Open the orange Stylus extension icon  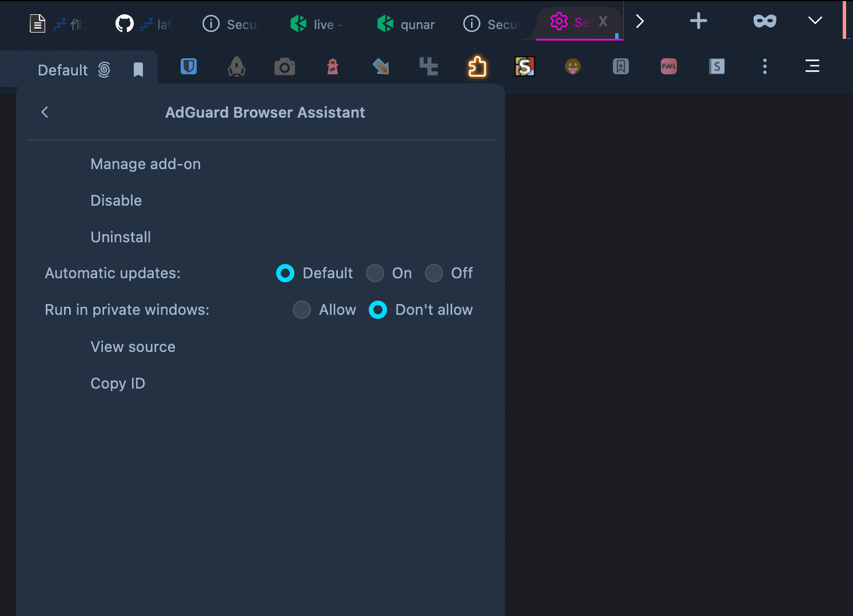(x=525, y=66)
